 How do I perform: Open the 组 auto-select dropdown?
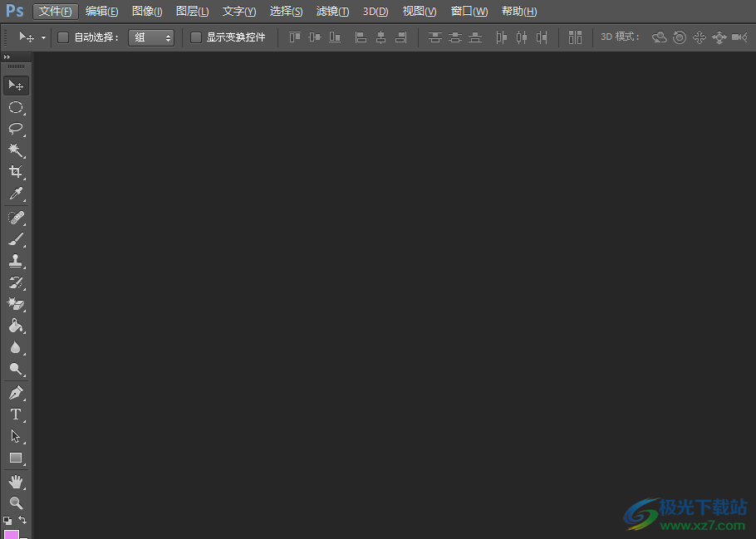pyautogui.click(x=151, y=37)
